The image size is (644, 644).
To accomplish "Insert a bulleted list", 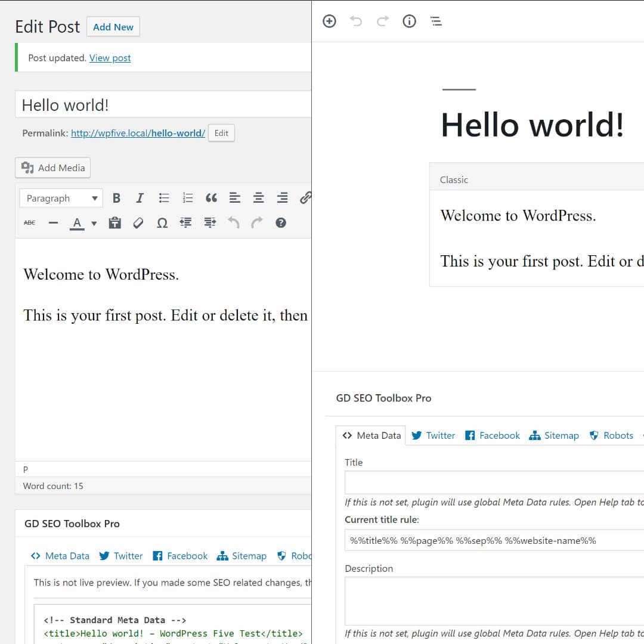I will [x=164, y=199].
